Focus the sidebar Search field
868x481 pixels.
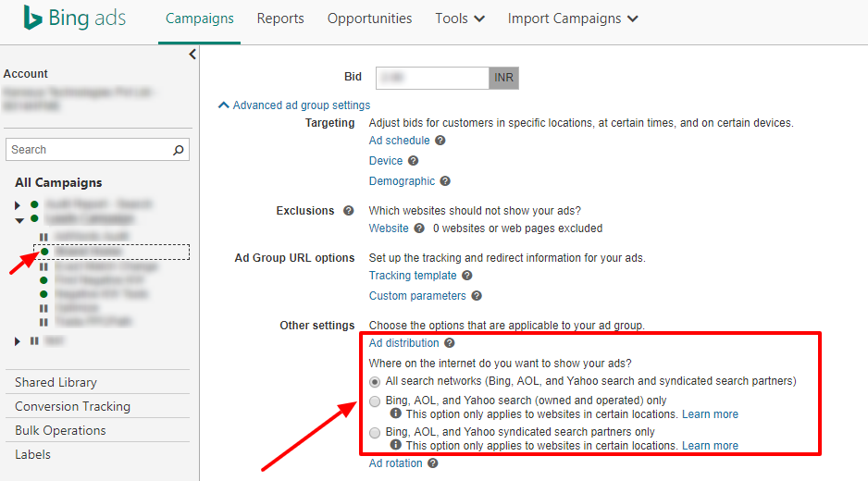(x=97, y=150)
